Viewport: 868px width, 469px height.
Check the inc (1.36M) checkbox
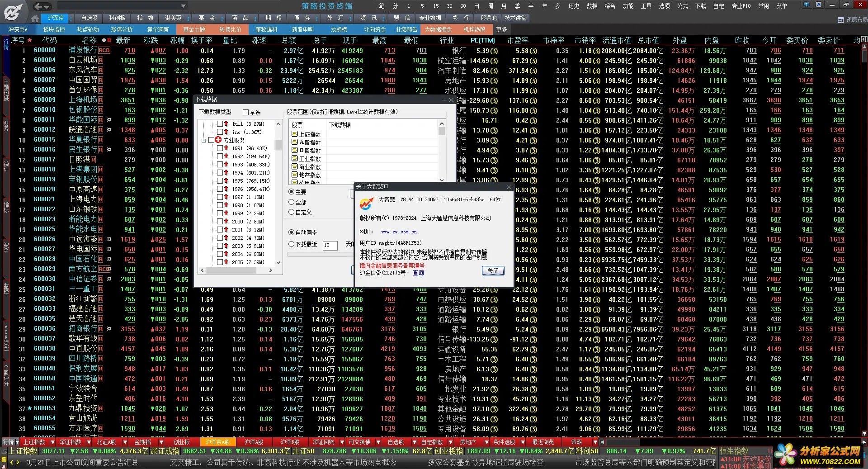click(220, 132)
